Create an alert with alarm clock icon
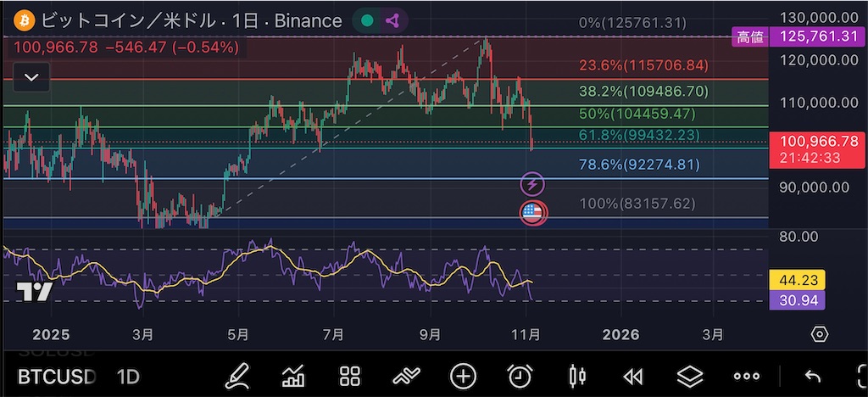 click(x=520, y=377)
